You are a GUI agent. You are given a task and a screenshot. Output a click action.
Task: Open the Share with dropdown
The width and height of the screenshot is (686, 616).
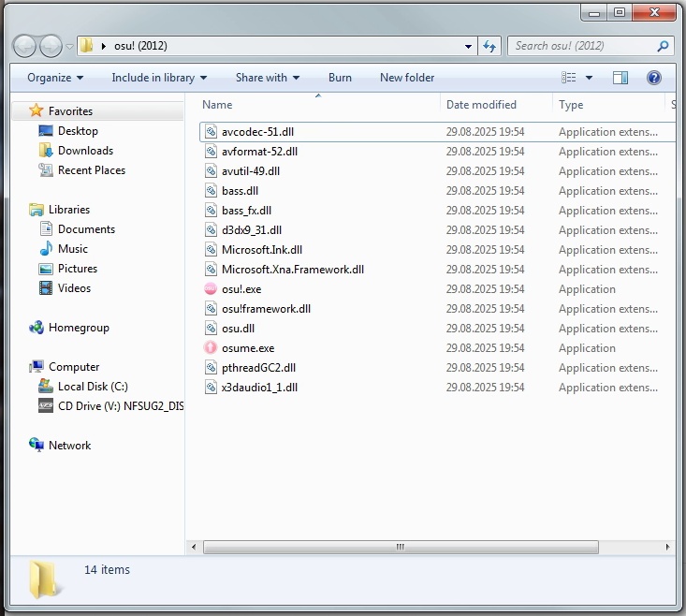268,78
